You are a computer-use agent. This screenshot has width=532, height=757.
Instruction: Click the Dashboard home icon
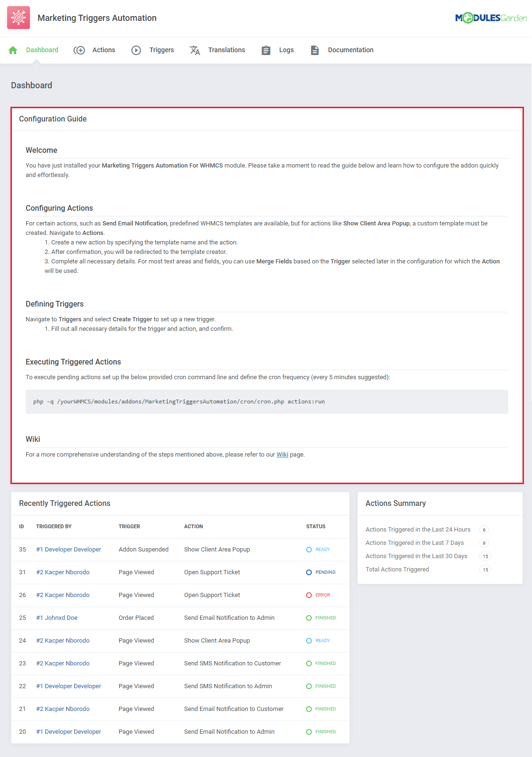pyautogui.click(x=13, y=50)
